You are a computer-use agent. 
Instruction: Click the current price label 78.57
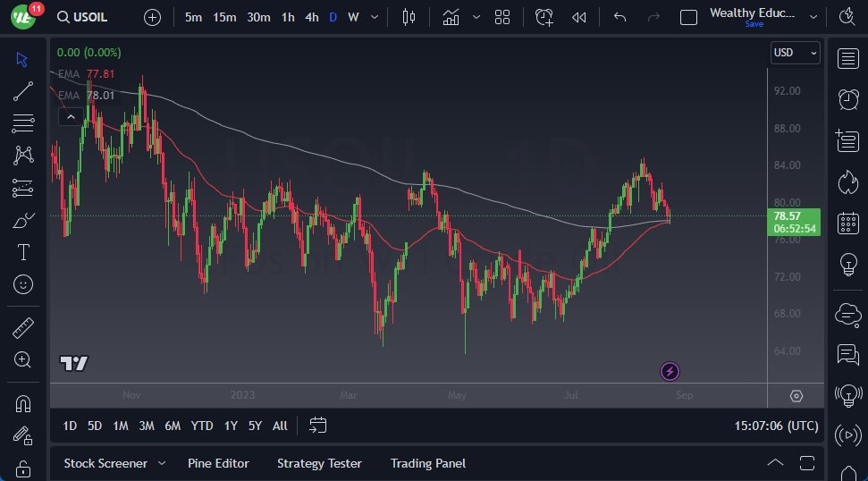pos(787,216)
